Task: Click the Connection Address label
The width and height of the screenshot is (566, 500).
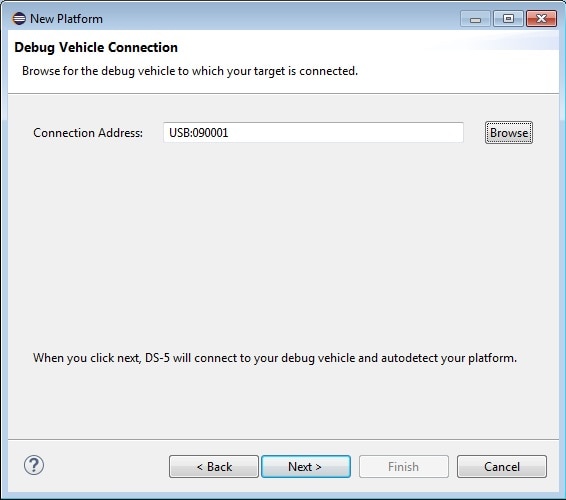Action: coord(88,133)
